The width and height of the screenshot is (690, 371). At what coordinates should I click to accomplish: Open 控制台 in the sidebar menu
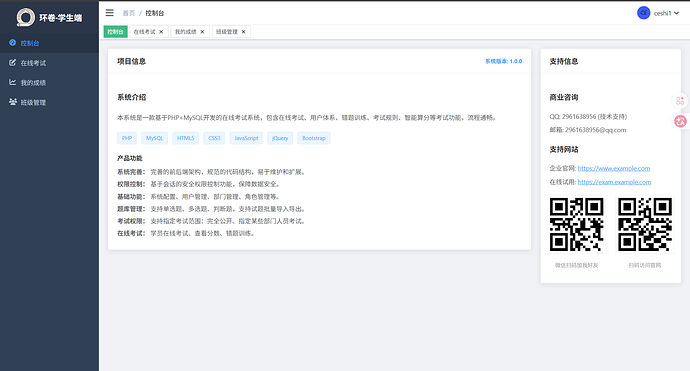point(49,43)
